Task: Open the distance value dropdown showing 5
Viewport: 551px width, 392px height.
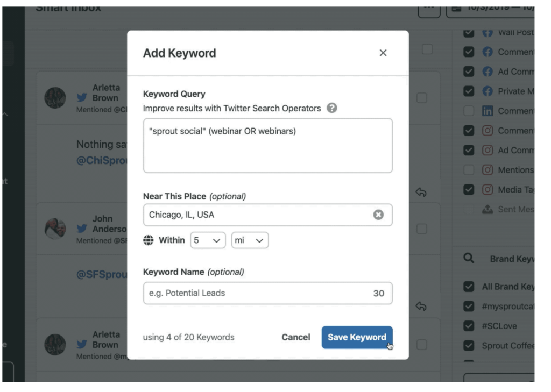Action: [x=208, y=240]
